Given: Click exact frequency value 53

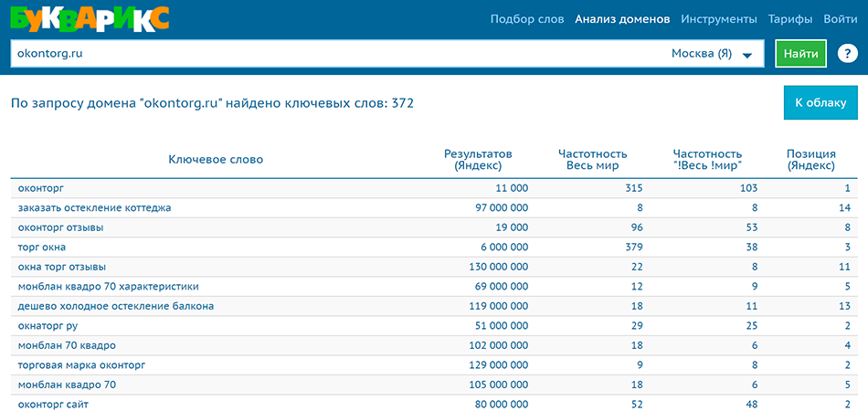Looking at the screenshot, I should pyautogui.click(x=752, y=228).
